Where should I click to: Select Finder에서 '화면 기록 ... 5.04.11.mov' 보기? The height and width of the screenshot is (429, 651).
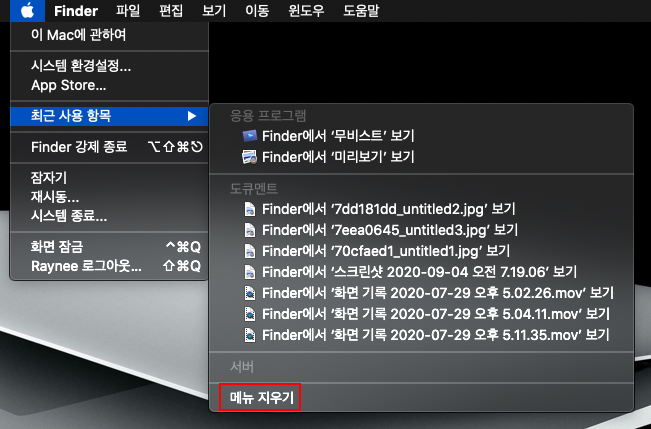pos(421,314)
